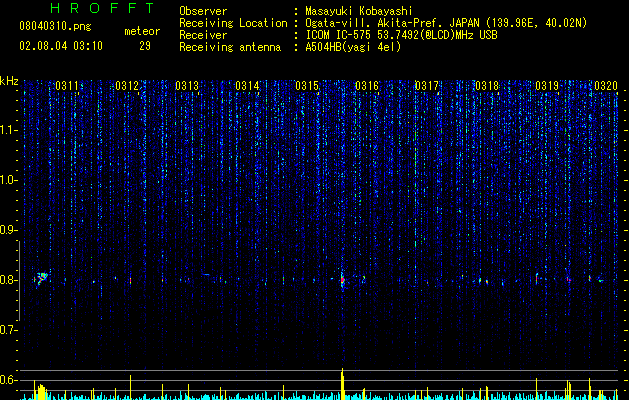The width and height of the screenshot is (629, 400).
Task: Click the A504HB(yagi 4el) antenna text
Action: 353,47
